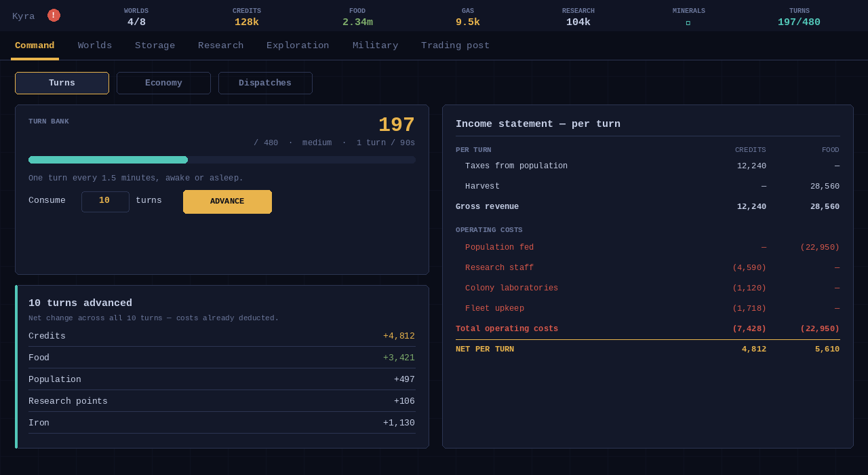
Task: Click the 'Total operating costs' row
Action: 648,329
